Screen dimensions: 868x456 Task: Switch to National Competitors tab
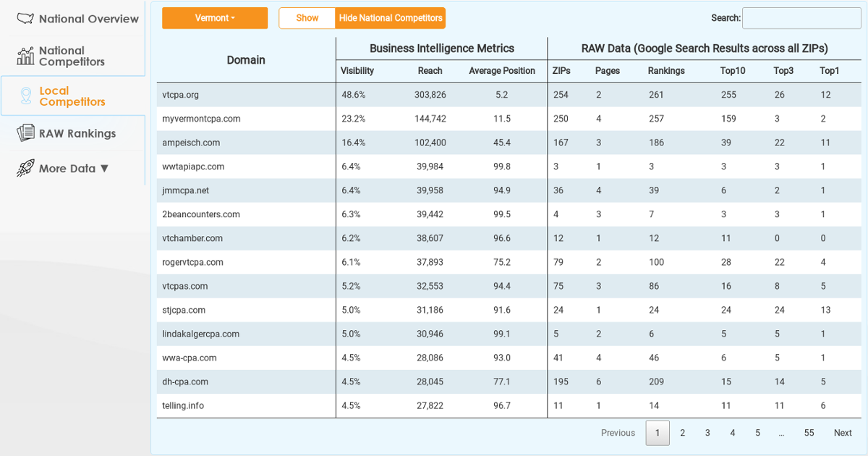[72, 56]
